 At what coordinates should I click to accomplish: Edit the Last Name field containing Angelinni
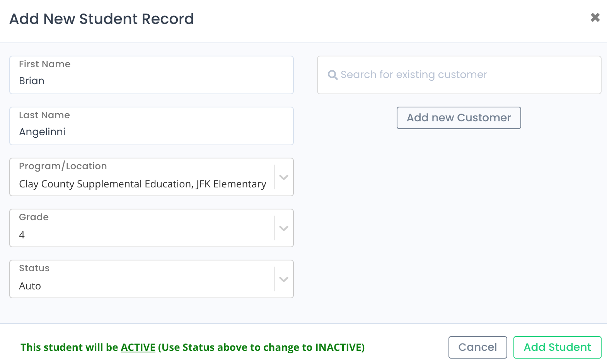pyautogui.click(x=152, y=126)
